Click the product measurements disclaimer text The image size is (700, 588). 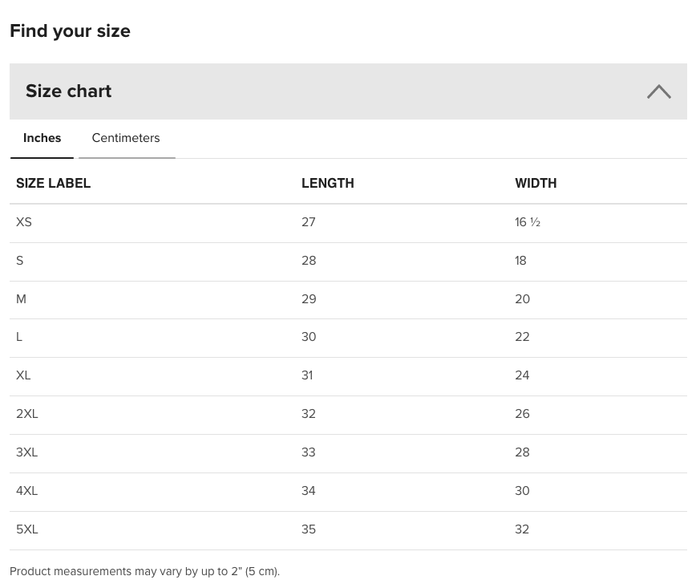point(144,571)
